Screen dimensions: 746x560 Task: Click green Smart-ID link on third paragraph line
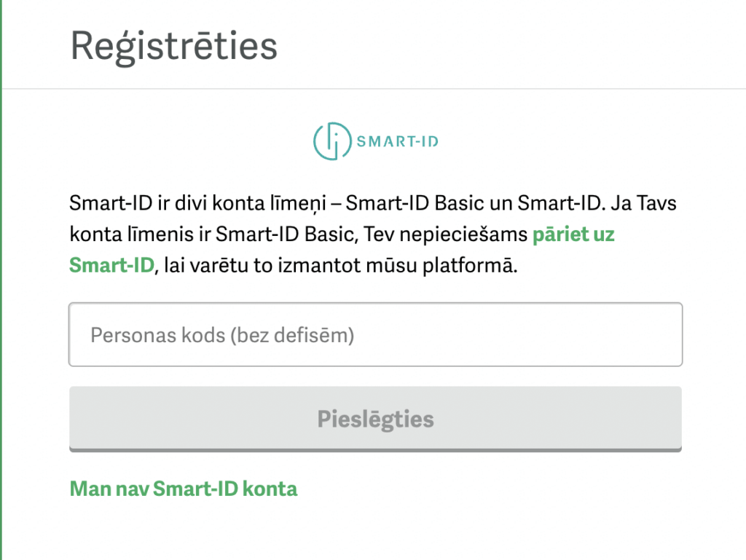[111, 265]
